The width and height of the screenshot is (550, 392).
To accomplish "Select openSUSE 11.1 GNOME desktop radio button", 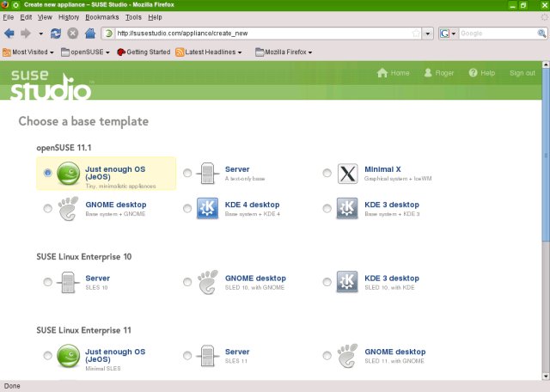I will click(48, 208).
